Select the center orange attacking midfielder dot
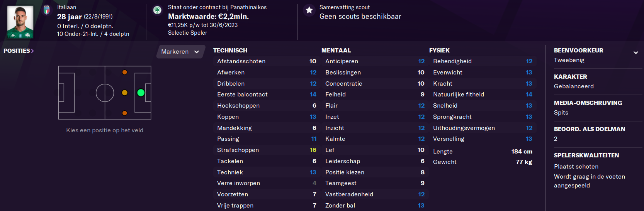The height and width of the screenshot is (211, 644). [124, 93]
